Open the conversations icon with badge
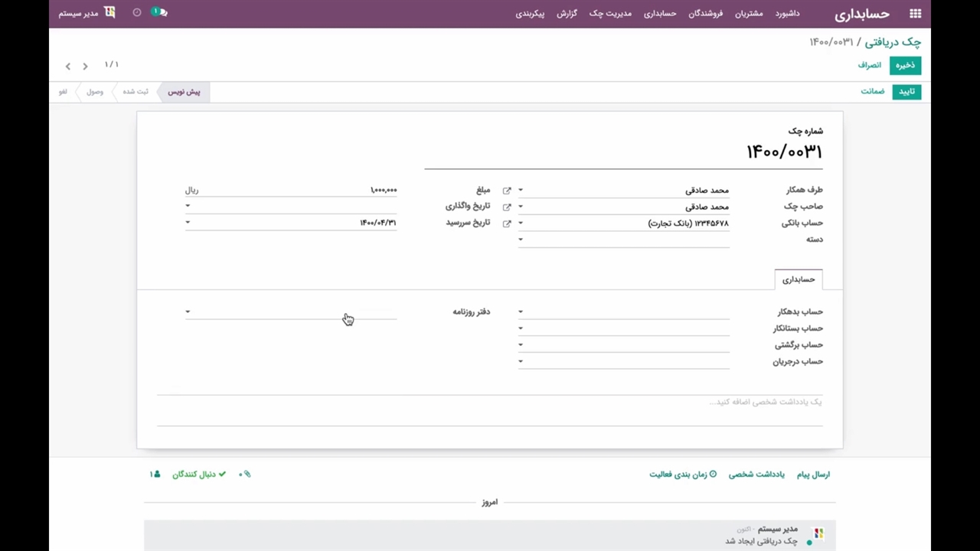Viewport: 980px width, 551px height. tap(159, 12)
